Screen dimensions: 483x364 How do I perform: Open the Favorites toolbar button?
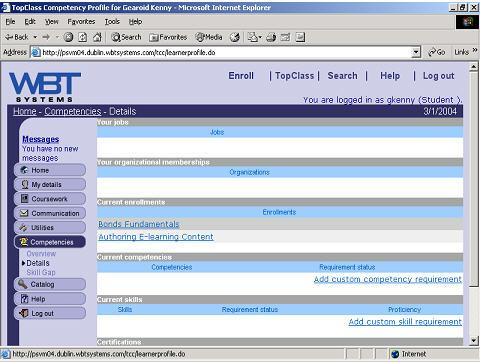[x=168, y=37]
